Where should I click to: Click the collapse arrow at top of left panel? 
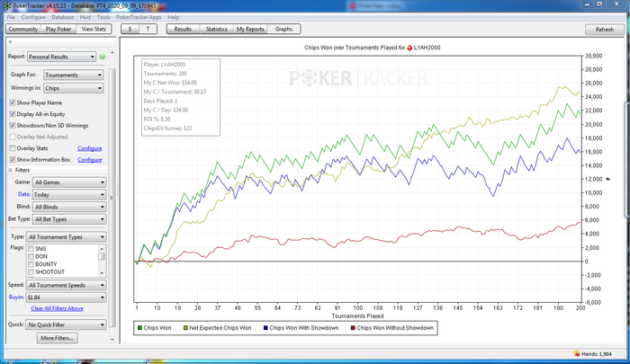coord(10,41)
